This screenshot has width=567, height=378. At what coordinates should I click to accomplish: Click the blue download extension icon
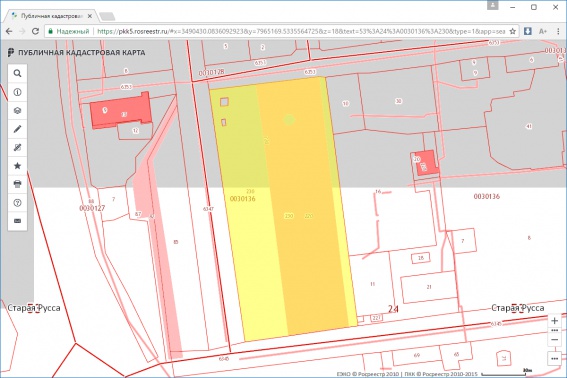point(528,31)
